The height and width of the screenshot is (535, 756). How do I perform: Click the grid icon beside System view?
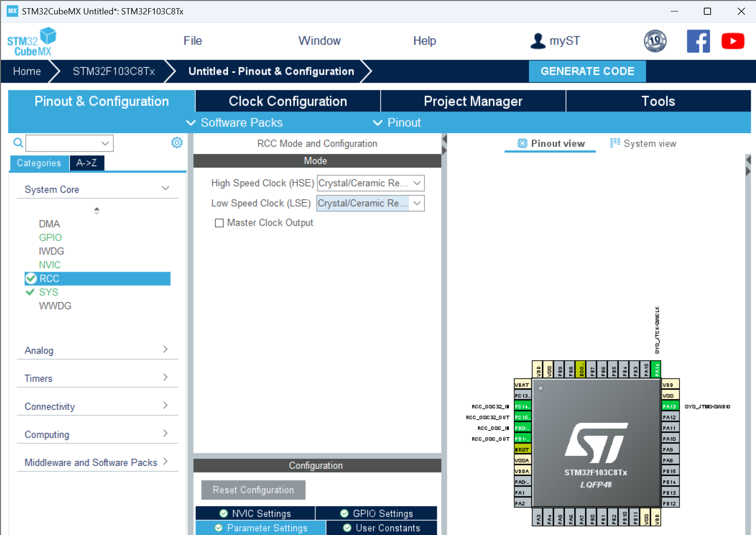(x=615, y=143)
